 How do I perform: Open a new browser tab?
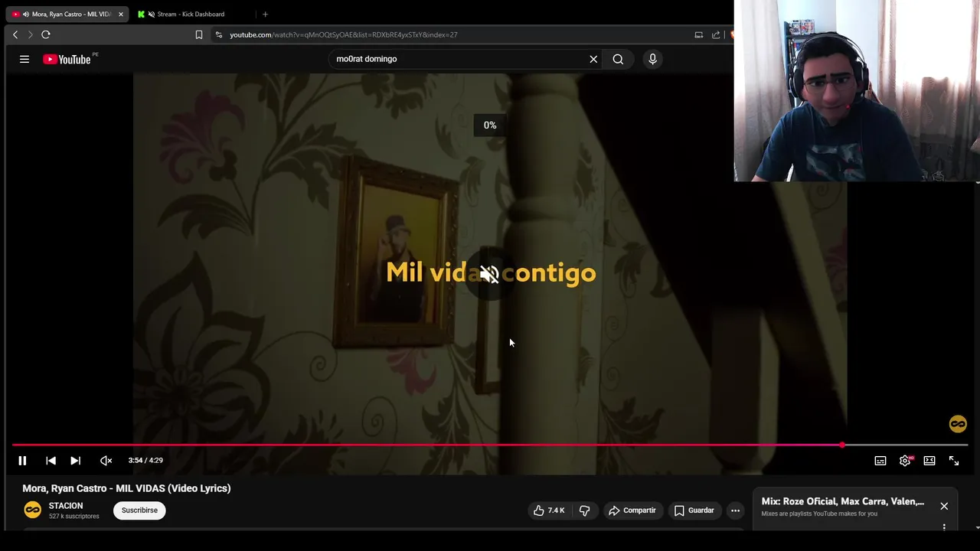tap(265, 14)
